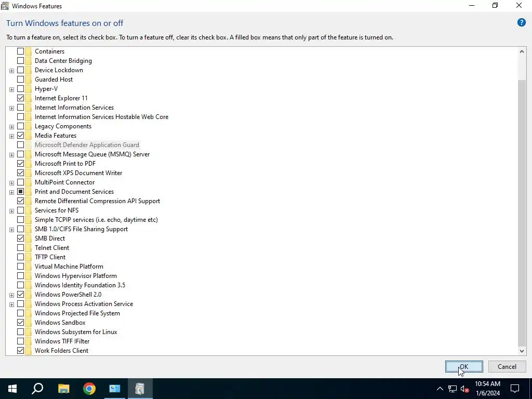Screen dimensions: 532x399
Task: Launch Google Chrome from taskbar
Action: (89, 389)
